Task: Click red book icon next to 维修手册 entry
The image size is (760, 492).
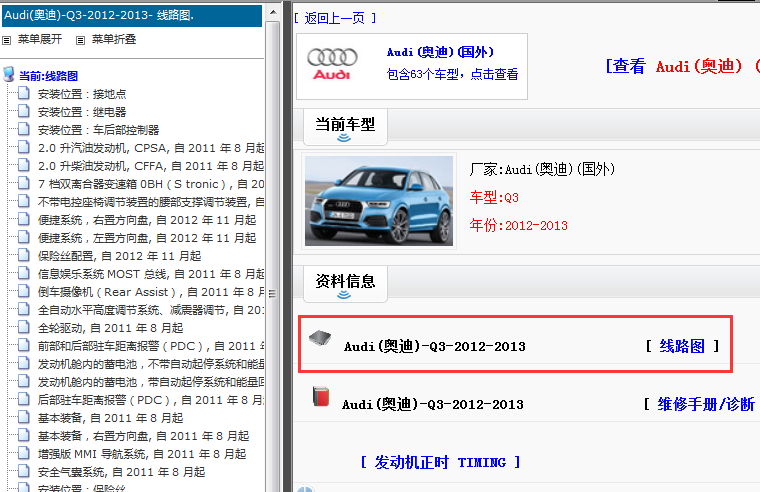Action: coord(321,396)
